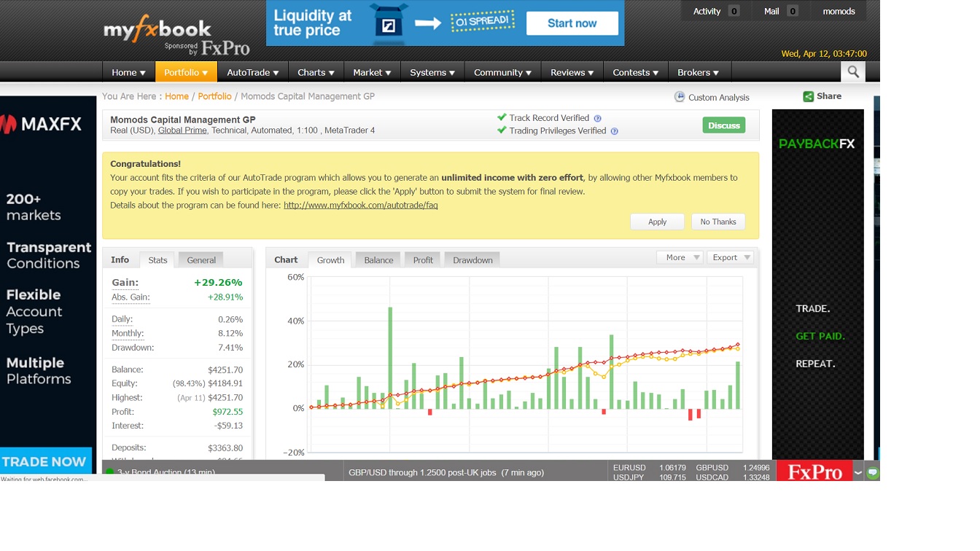Click the EURUSD quote in bottom bar
980x551 pixels.
649,468
